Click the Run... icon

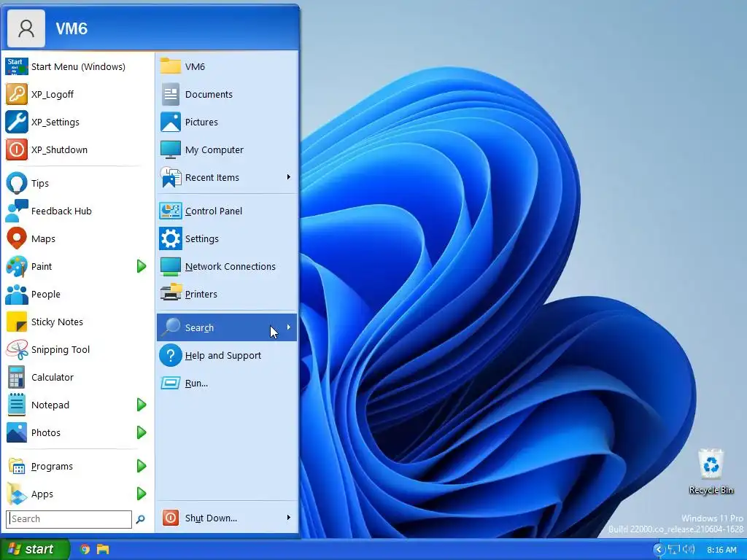171,383
